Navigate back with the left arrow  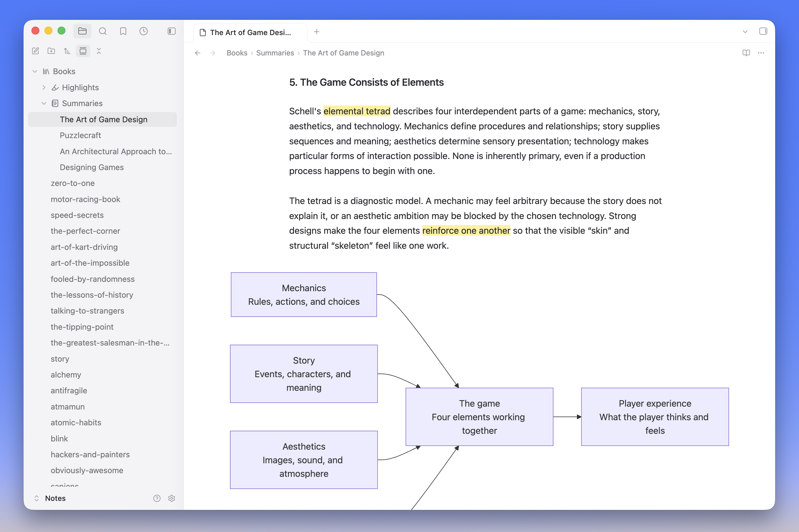click(198, 53)
